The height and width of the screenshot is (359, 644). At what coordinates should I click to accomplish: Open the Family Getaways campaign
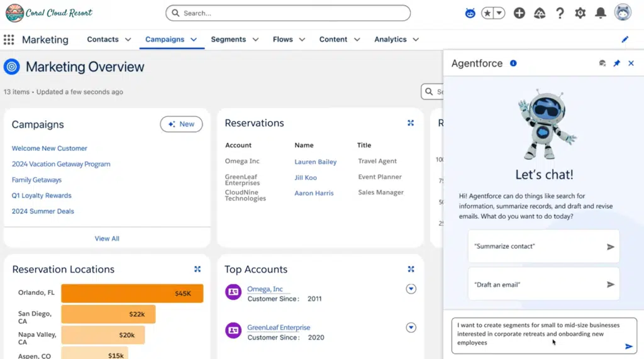click(36, 180)
